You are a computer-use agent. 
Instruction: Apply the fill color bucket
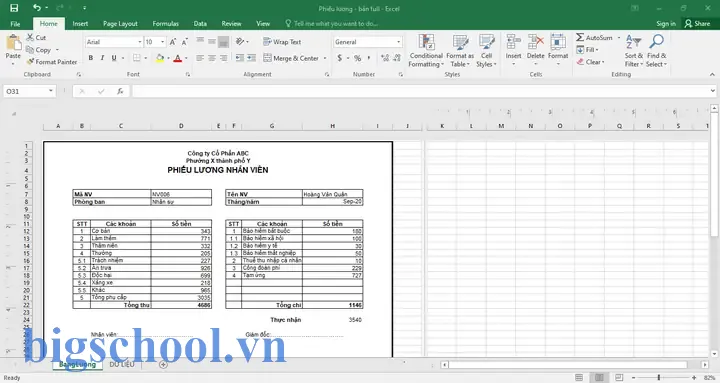[x=160, y=58]
